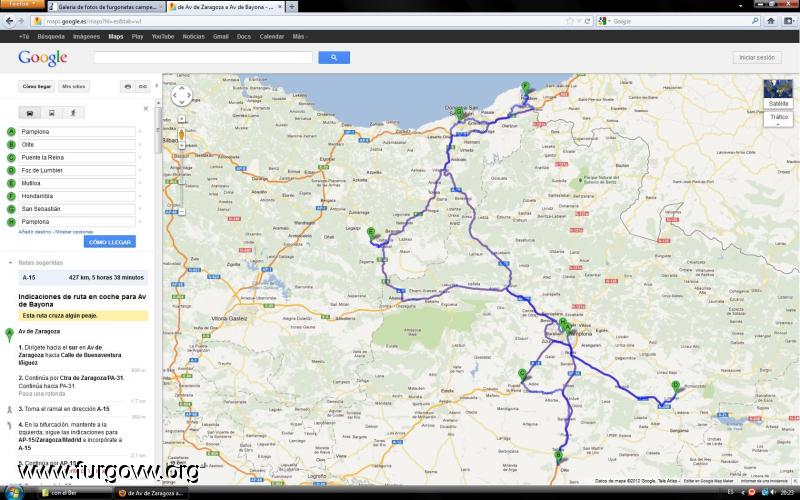800x500 pixels.
Task: Click the browser home icon
Action: tap(771, 21)
